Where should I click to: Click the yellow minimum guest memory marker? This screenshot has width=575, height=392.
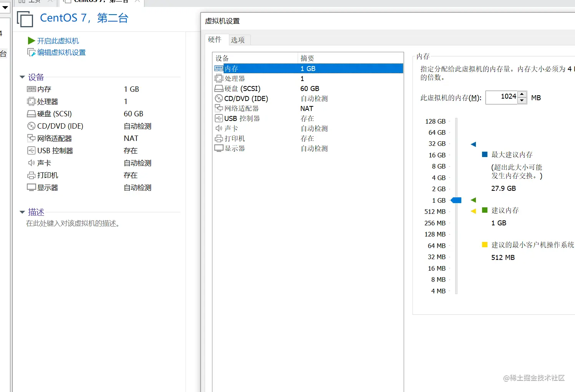coord(473,211)
